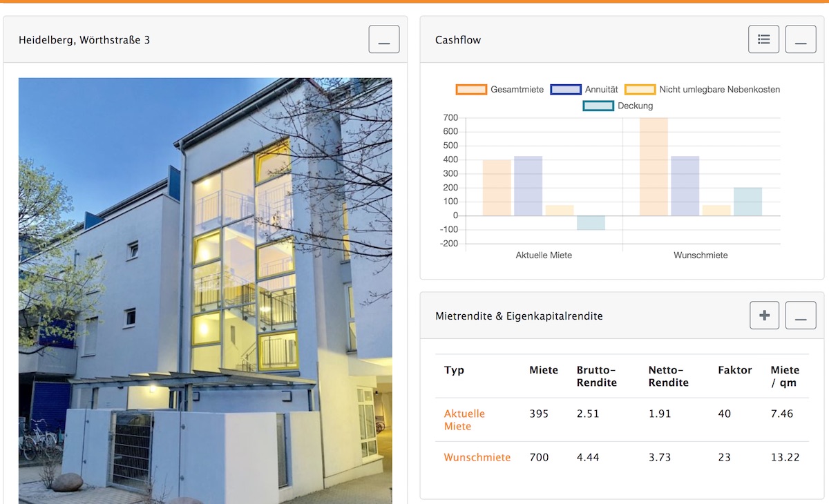
Task: Click the Aktuelle Miete chart axis label
Action: 544,255
